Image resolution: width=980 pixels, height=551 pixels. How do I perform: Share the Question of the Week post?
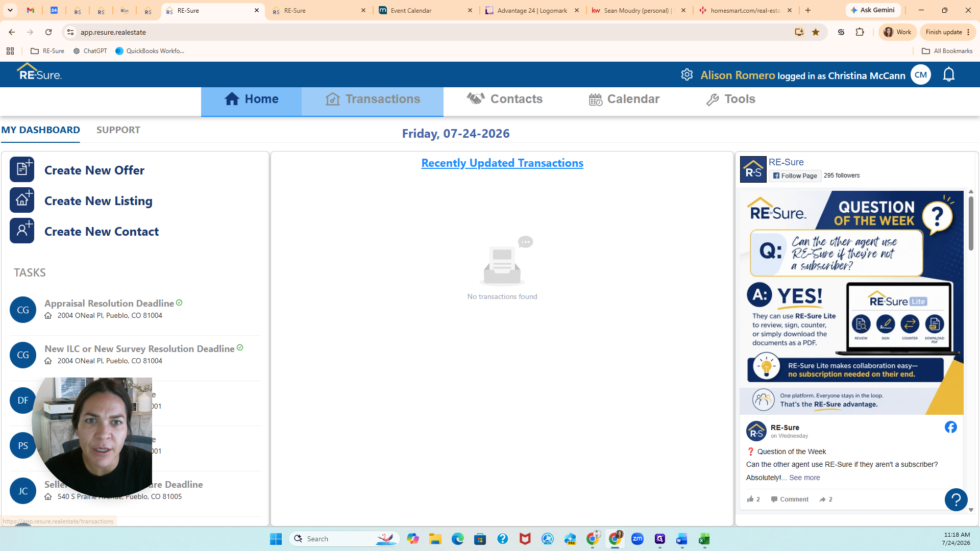pyautogui.click(x=826, y=499)
